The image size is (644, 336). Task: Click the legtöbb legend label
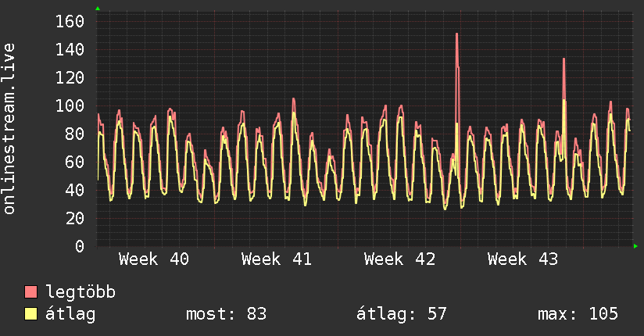[81, 292]
